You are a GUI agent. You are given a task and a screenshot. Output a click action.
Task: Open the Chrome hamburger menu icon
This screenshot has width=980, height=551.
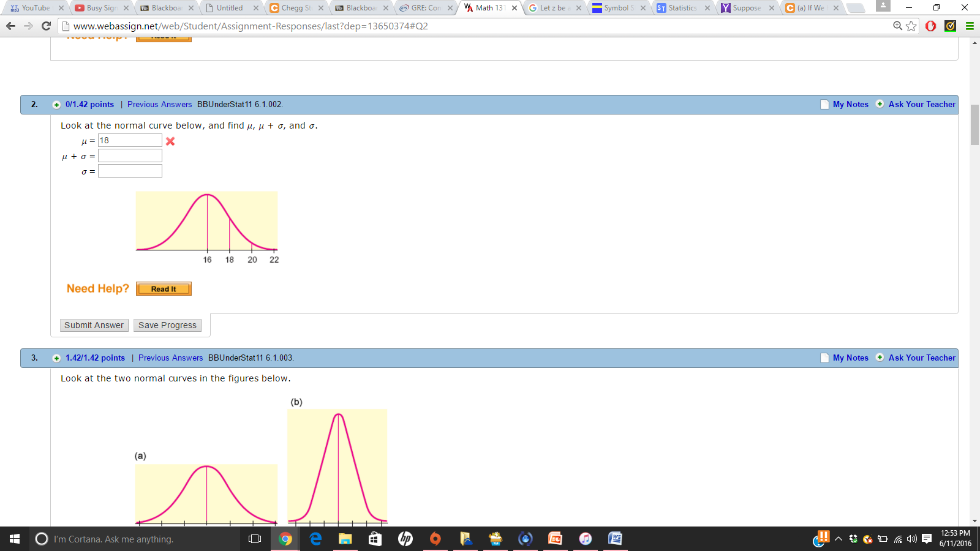[970, 26]
